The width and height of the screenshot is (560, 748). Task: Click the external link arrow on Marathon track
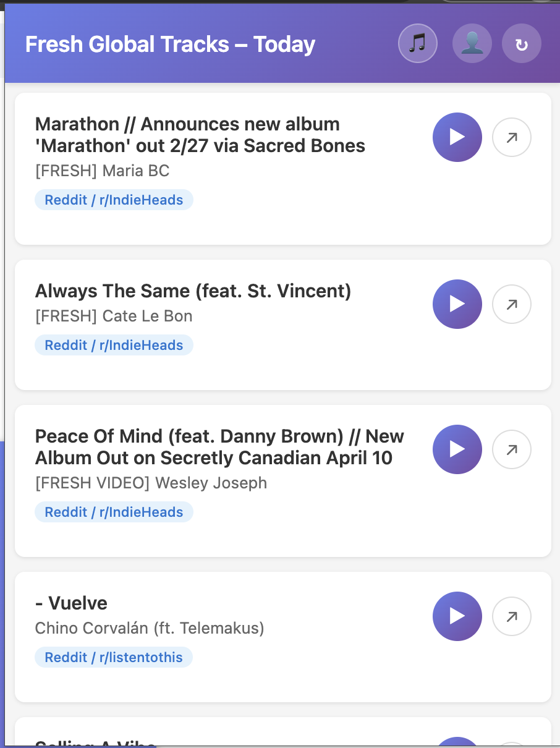511,137
